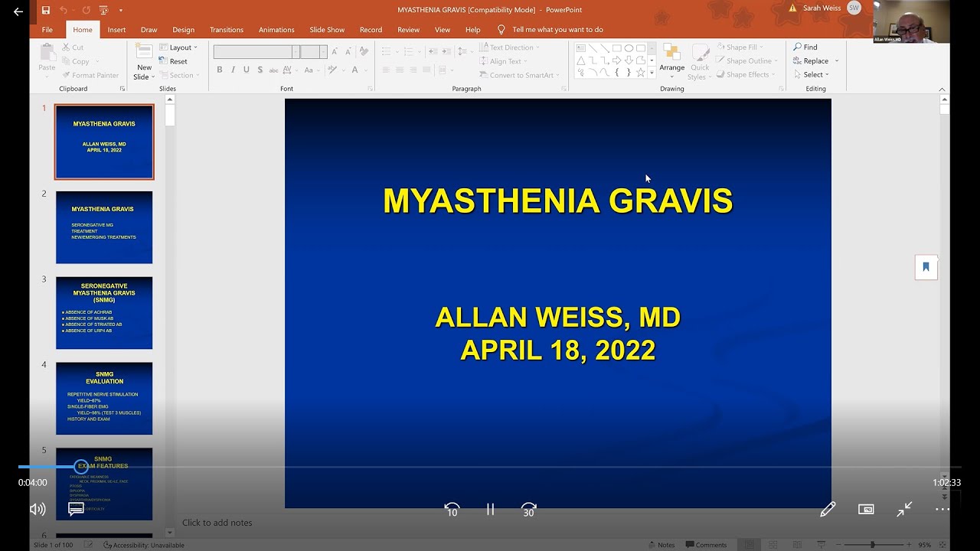980x551 pixels.
Task: Click the bookmark icon at right edge
Action: pos(926,267)
